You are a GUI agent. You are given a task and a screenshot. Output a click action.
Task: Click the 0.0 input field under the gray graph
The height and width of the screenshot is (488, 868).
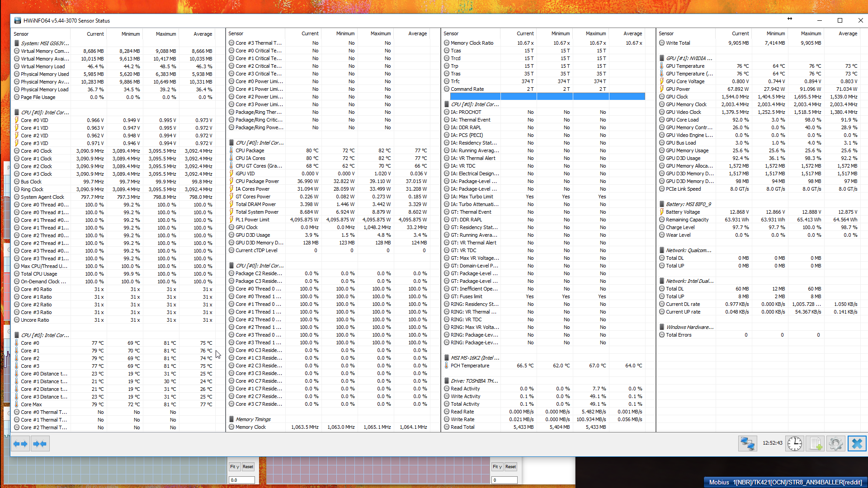(x=242, y=480)
